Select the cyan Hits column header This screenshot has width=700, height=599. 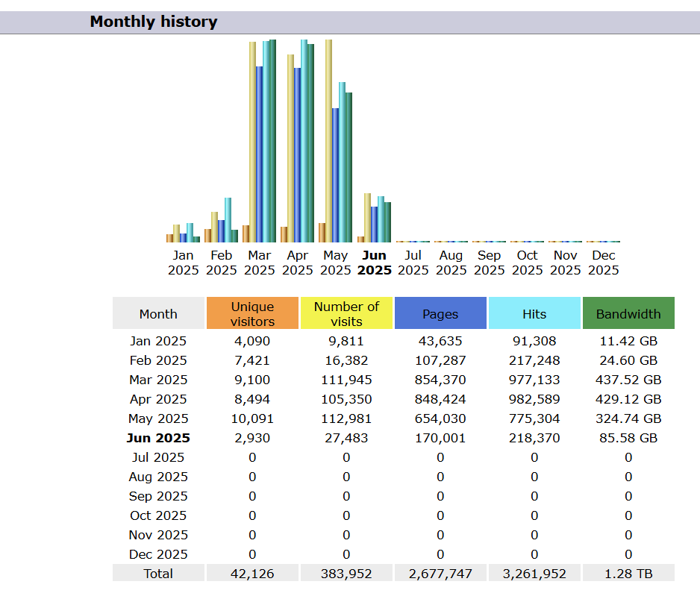[x=534, y=313]
